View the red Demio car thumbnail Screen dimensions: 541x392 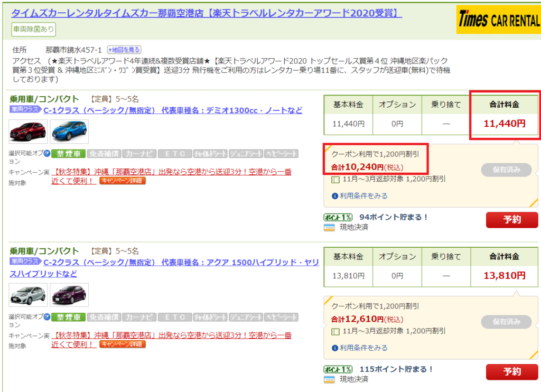click(x=28, y=132)
